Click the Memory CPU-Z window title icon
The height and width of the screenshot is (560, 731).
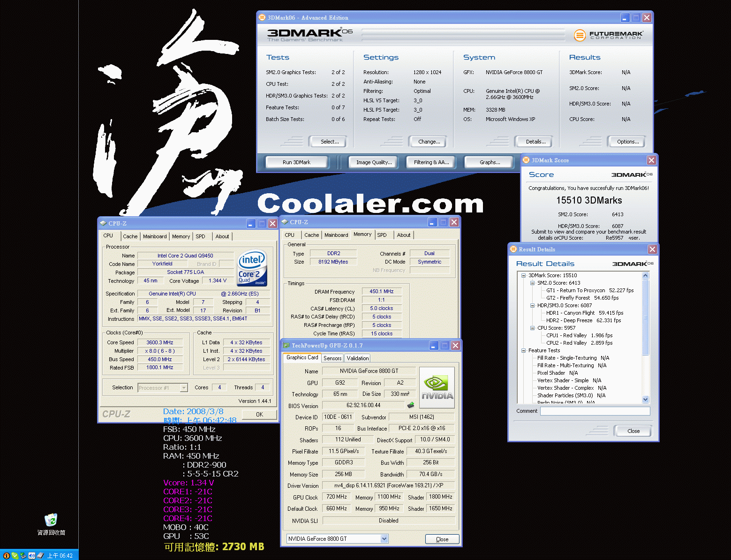click(285, 222)
